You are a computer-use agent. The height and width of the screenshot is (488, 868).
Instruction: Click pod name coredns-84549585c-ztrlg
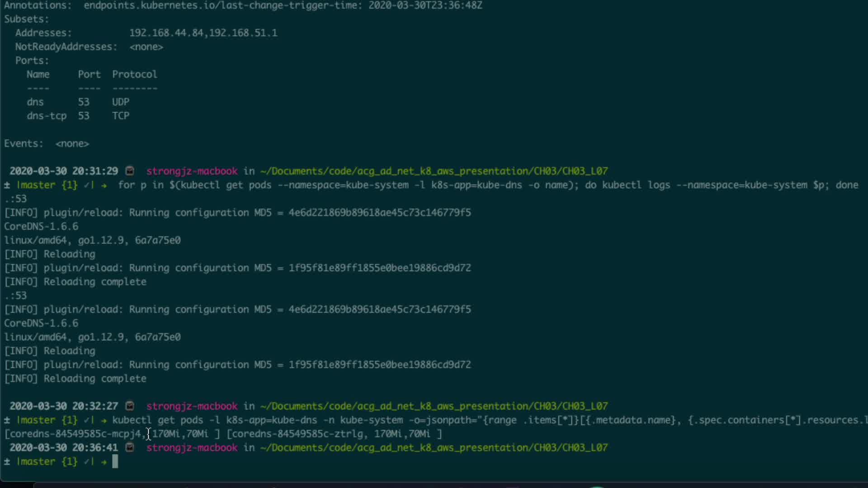click(x=297, y=434)
